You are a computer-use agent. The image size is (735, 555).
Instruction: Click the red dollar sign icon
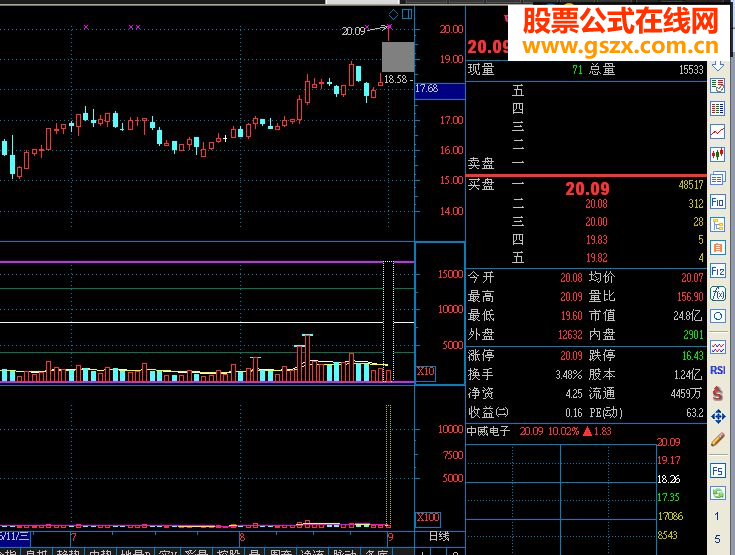tap(718, 393)
